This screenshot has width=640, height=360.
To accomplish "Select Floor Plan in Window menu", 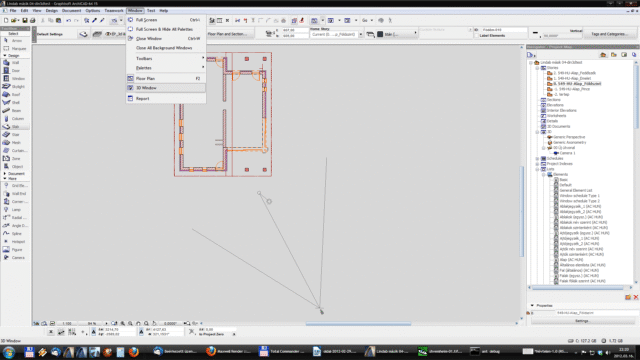I will [x=166, y=78].
